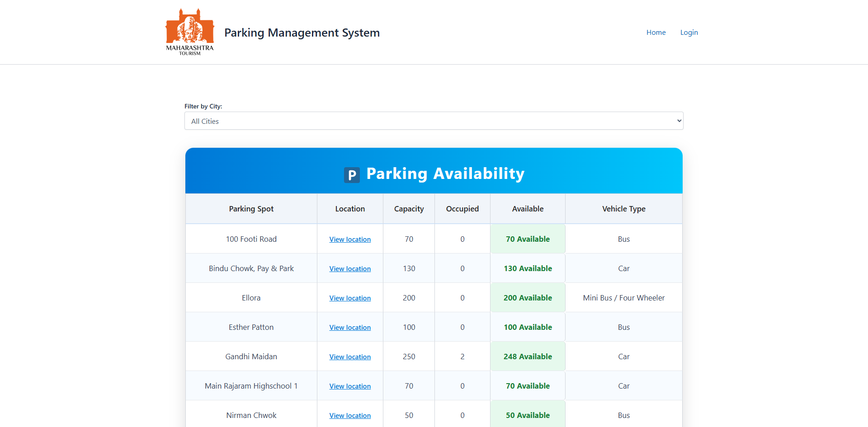Screen dimensions: 868x427
Task: Click the Vehicle Type column header
Action: click(624, 209)
